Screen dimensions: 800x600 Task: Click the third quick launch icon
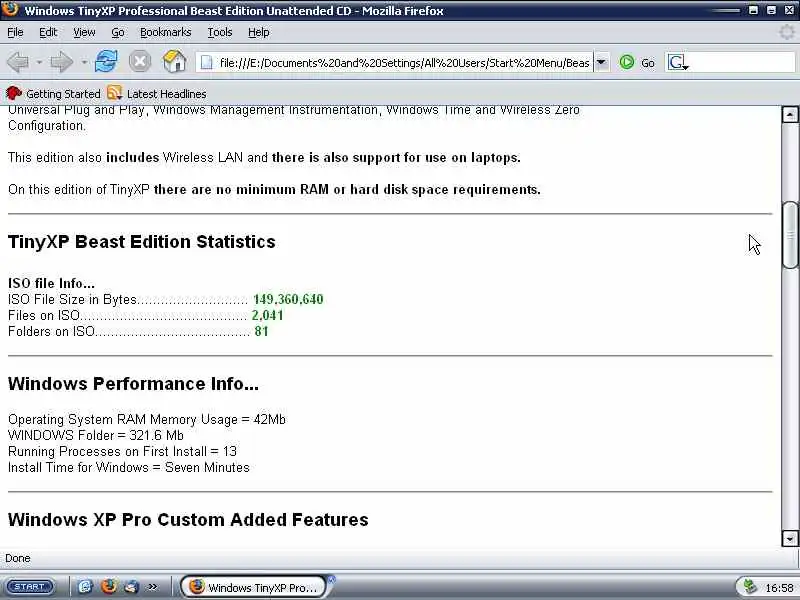132,587
